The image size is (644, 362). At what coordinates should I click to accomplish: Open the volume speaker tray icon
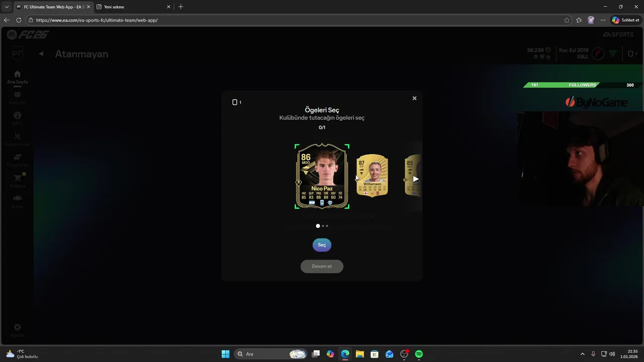(612, 354)
